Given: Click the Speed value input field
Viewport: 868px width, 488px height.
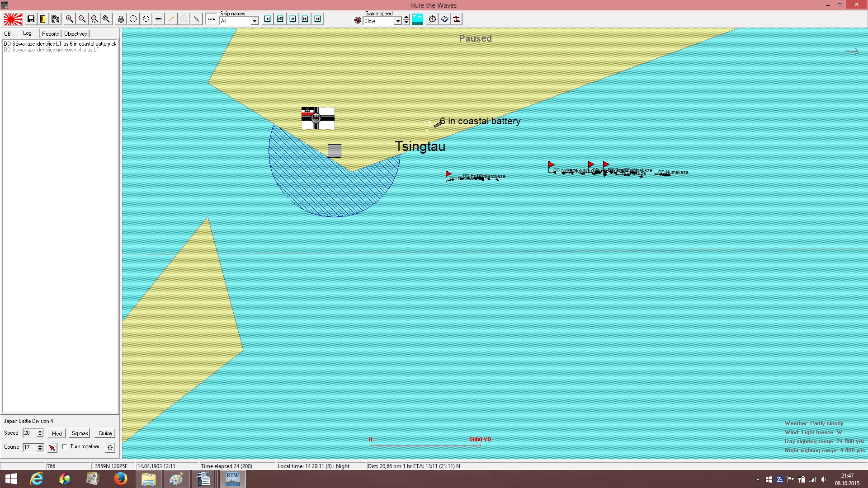Looking at the screenshot, I should pos(29,433).
